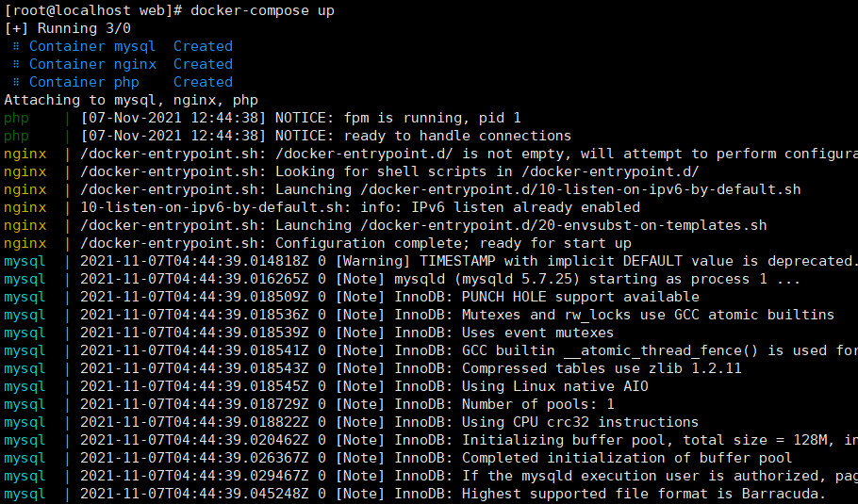Click the '[Warning]' tag in the mysql log
The height and width of the screenshot is (504, 858).
(x=372, y=261)
